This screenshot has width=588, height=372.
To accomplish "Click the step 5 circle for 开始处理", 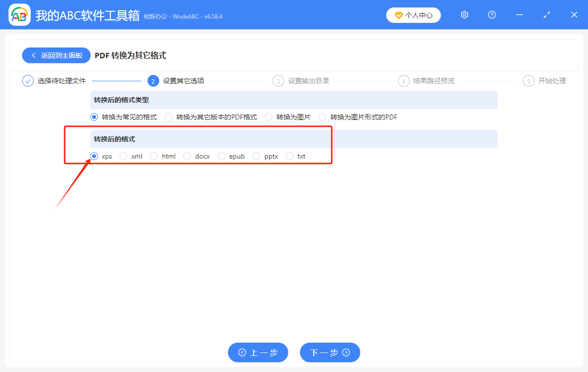I will [x=528, y=80].
